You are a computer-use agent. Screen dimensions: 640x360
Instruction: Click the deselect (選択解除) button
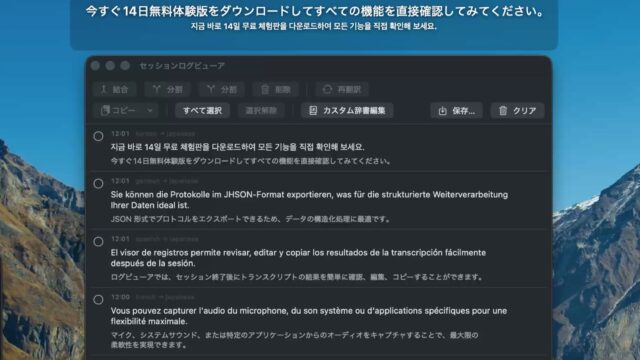pyautogui.click(x=261, y=111)
